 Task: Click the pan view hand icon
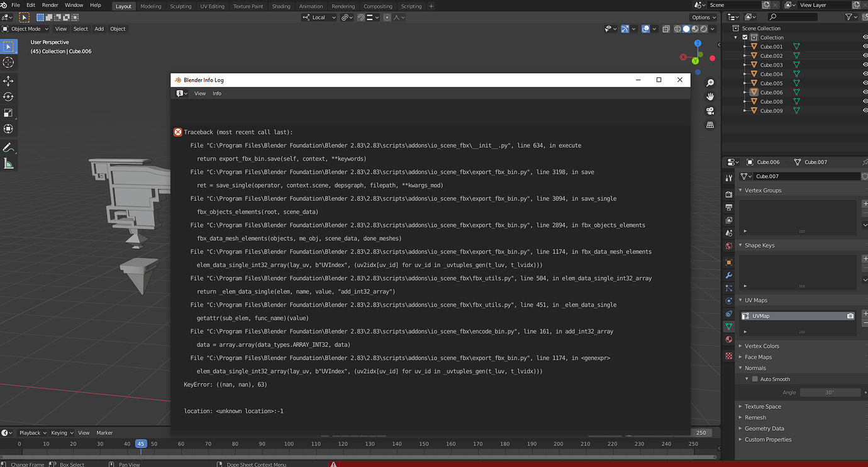pos(710,96)
